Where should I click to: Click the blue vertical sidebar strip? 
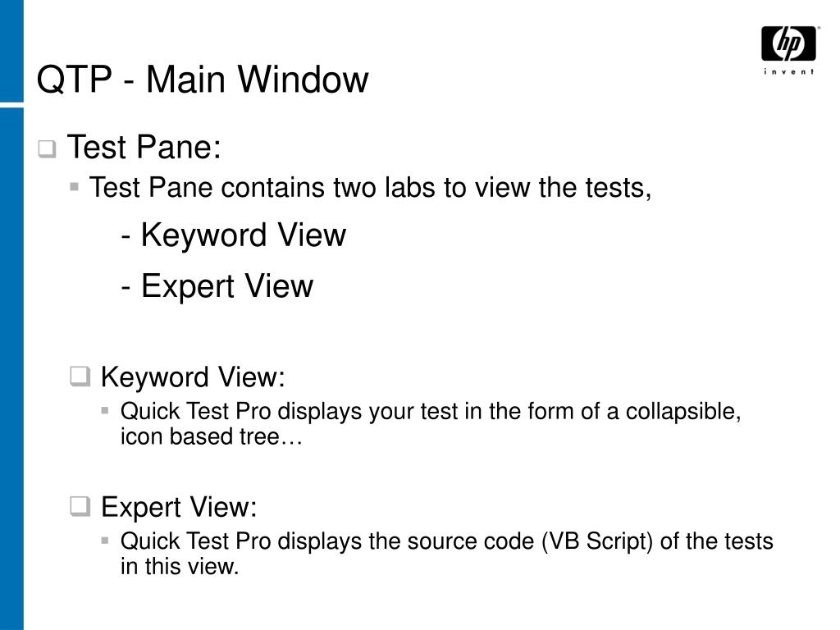(x=11, y=368)
